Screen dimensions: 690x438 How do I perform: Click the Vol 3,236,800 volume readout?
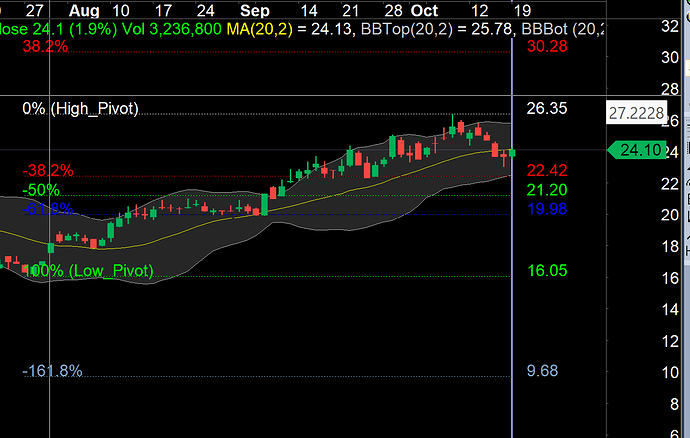tap(172, 29)
